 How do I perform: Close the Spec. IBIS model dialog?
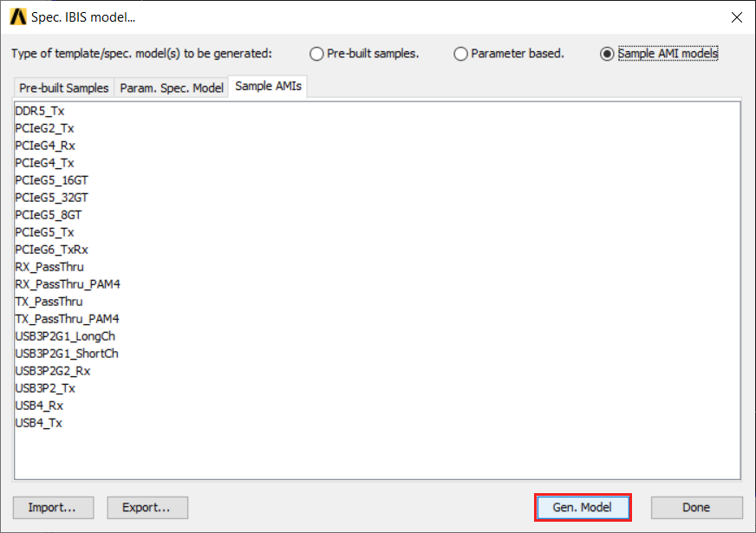click(736, 17)
